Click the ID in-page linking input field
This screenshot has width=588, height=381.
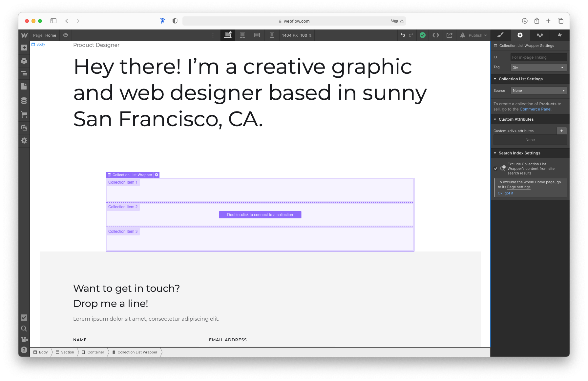click(538, 57)
